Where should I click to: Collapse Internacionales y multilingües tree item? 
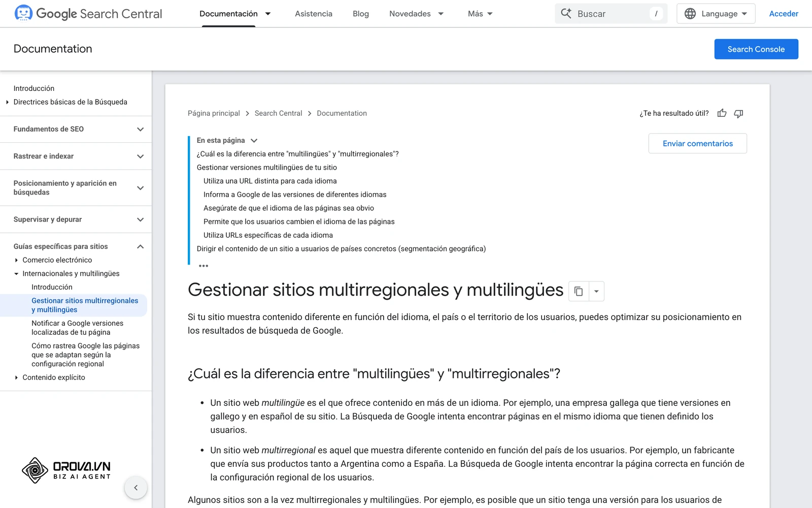point(16,274)
